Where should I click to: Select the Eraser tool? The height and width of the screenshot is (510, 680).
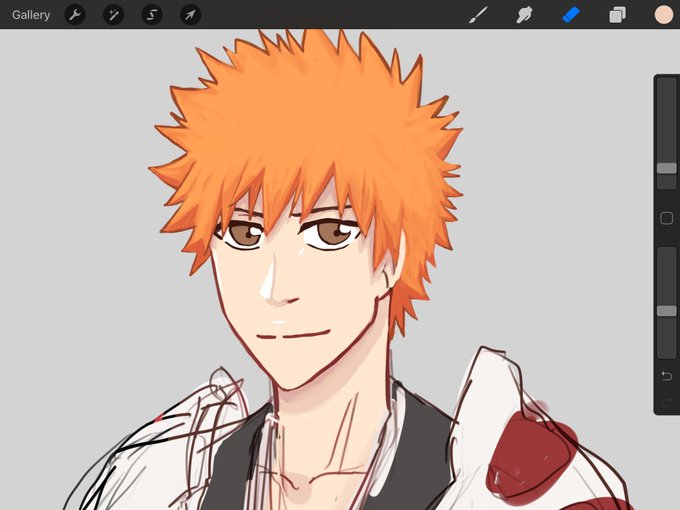[x=571, y=15]
